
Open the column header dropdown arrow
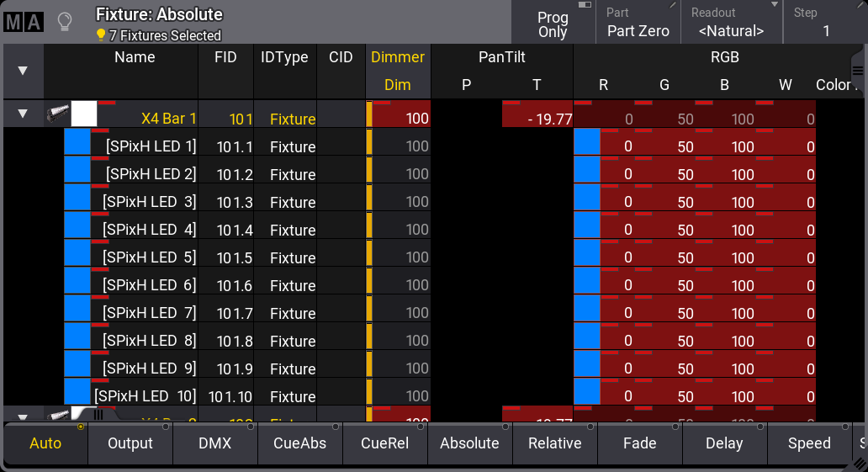coord(23,71)
